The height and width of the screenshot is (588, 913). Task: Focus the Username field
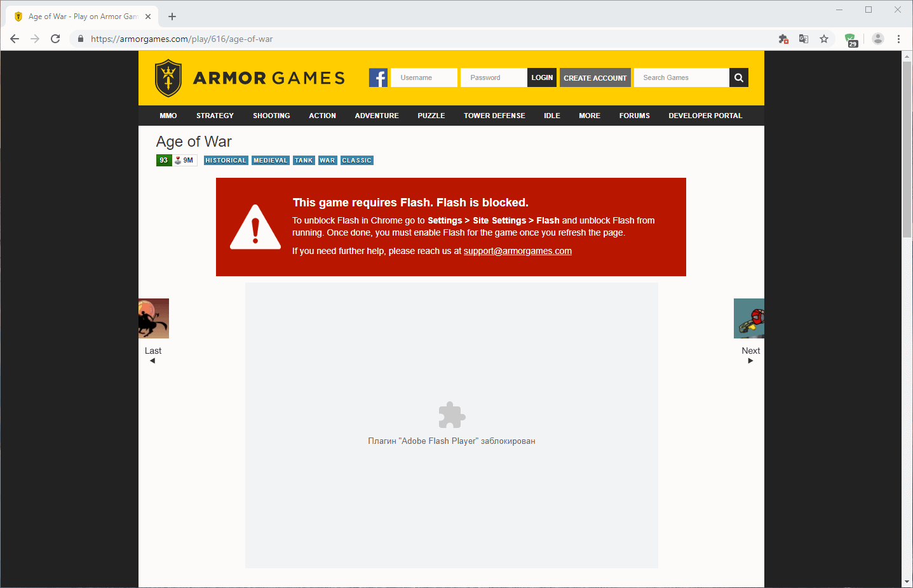pyautogui.click(x=424, y=77)
